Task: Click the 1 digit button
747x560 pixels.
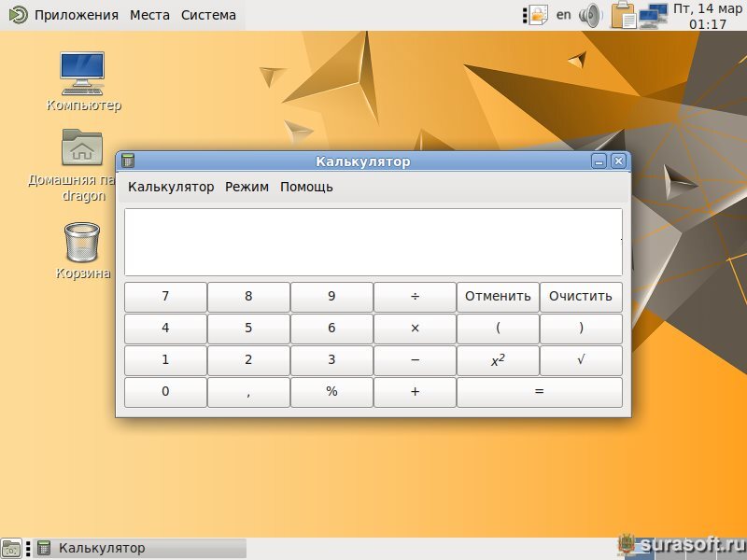Action: coord(165,360)
